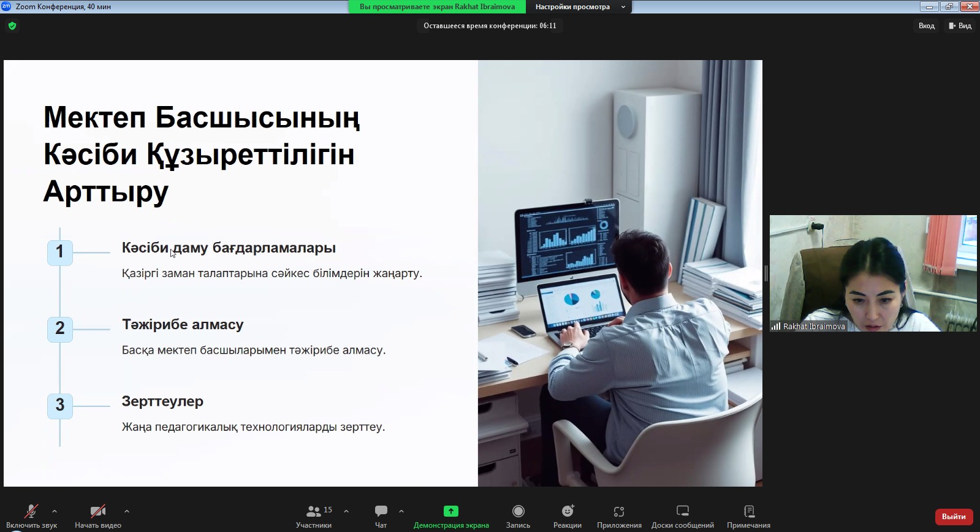Viewport: 980px width, 532px height.
Task: Open Настройки просмотра view options dropdown
Action: tap(579, 7)
